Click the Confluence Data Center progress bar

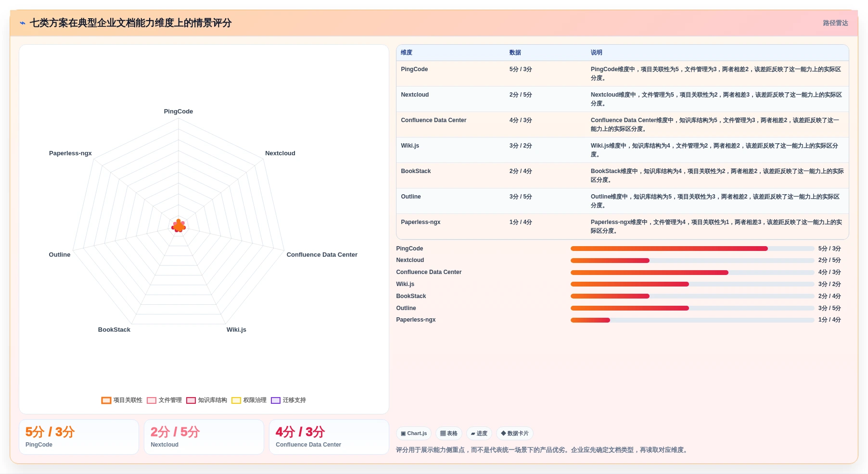(692, 273)
